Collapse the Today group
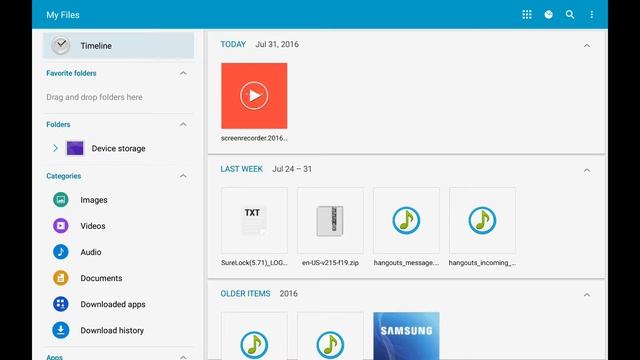The height and width of the screenshot is (360, 640). (587, 45)
